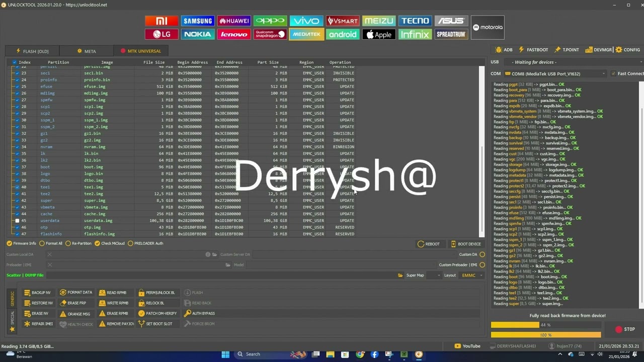Open the COM port dropdown
Screen dimensions: 644x362
[x=555, y=74]
